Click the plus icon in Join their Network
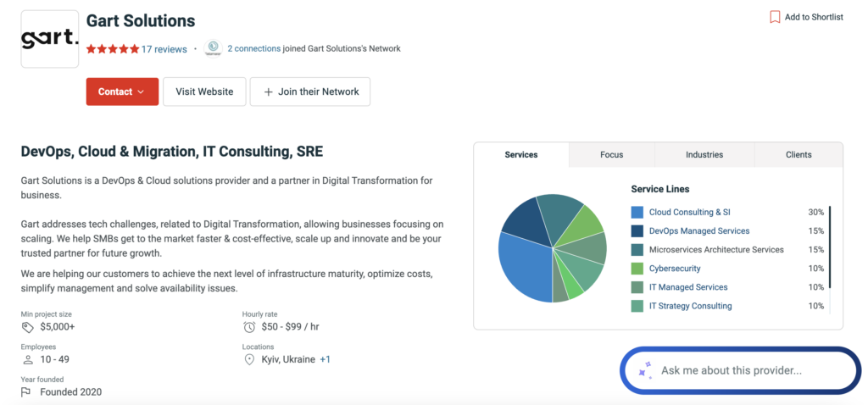Screen dimensions: 868x405 click(x=268, y=92)
